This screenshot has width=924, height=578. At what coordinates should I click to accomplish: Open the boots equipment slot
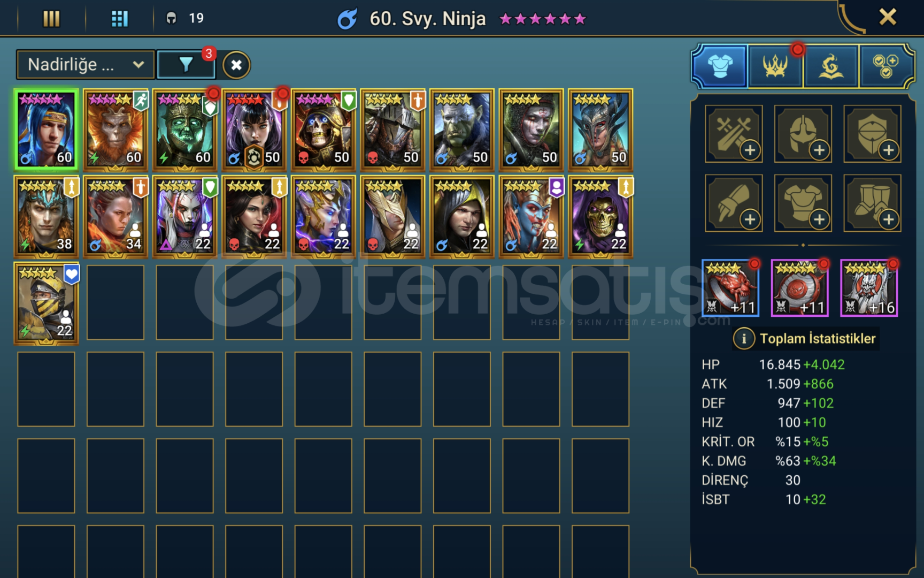pos(873,203)
